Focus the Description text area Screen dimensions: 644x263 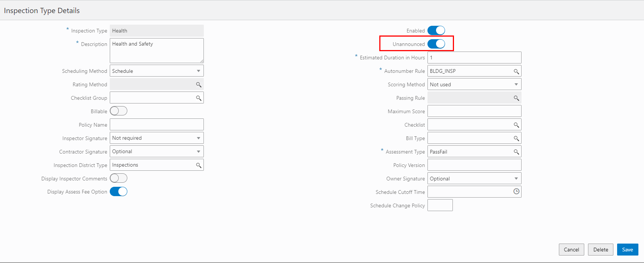point(157,50)
